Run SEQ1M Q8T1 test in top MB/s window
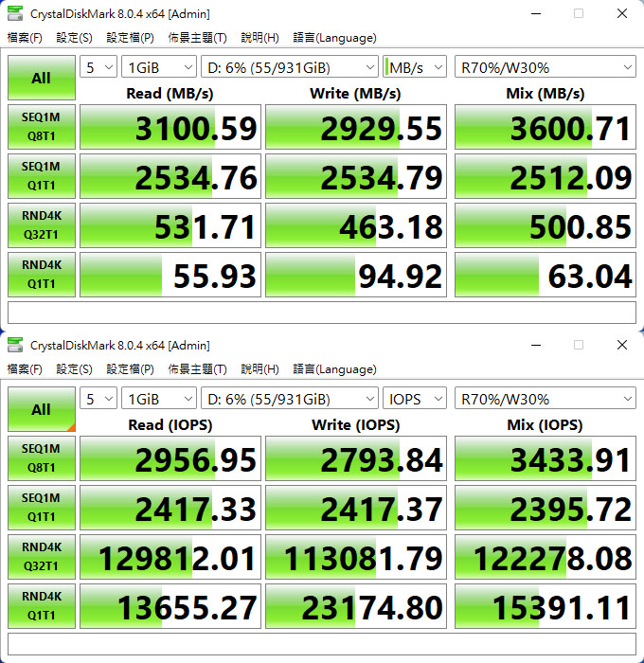Image resolution: width=644 pixels, height=663 pixels. (x=42, y=127)
